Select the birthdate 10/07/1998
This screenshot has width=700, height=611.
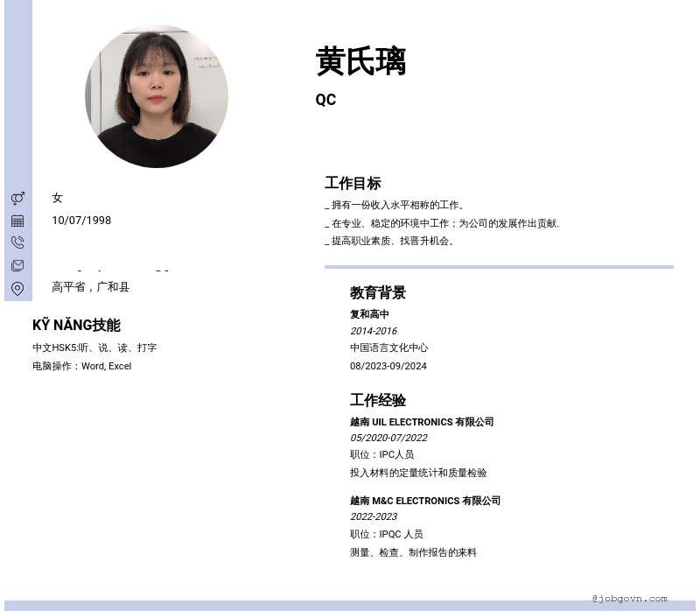click(x=81, y=221)
